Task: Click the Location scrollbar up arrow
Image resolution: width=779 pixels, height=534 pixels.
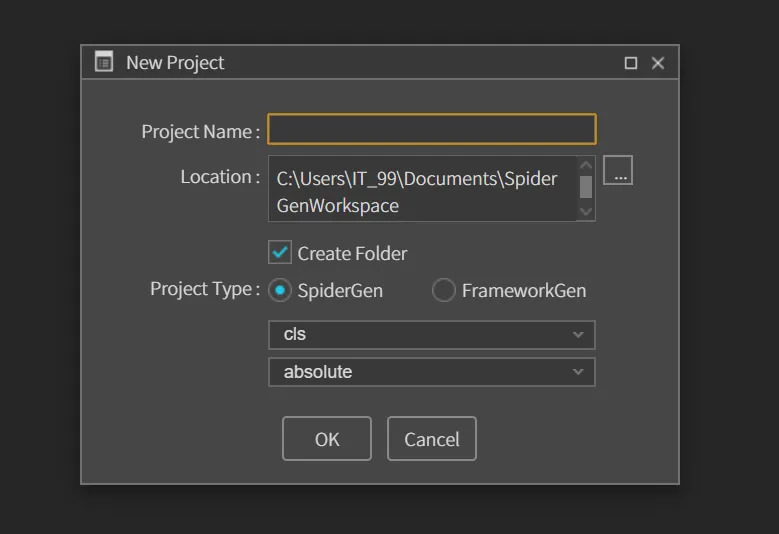Action: [x=586, y=165]
